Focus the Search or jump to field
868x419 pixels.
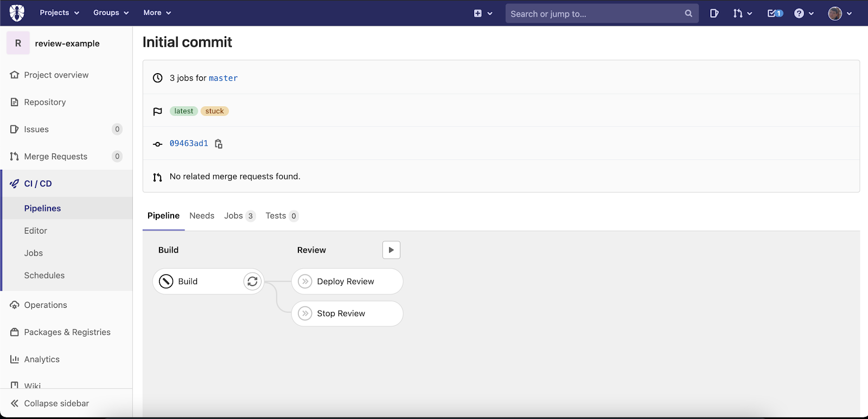click(x=594, y=14)
